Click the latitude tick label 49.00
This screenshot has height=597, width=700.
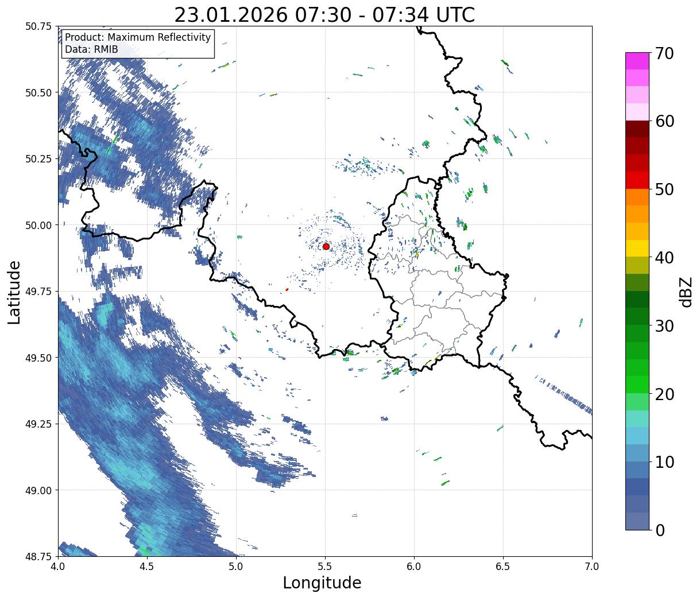(38, 490)
